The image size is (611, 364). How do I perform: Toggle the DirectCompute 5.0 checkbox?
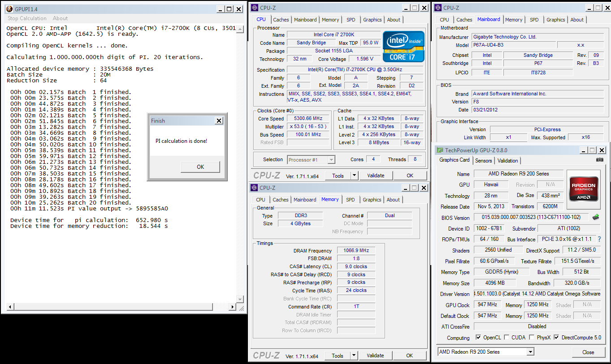coord(556,337)
